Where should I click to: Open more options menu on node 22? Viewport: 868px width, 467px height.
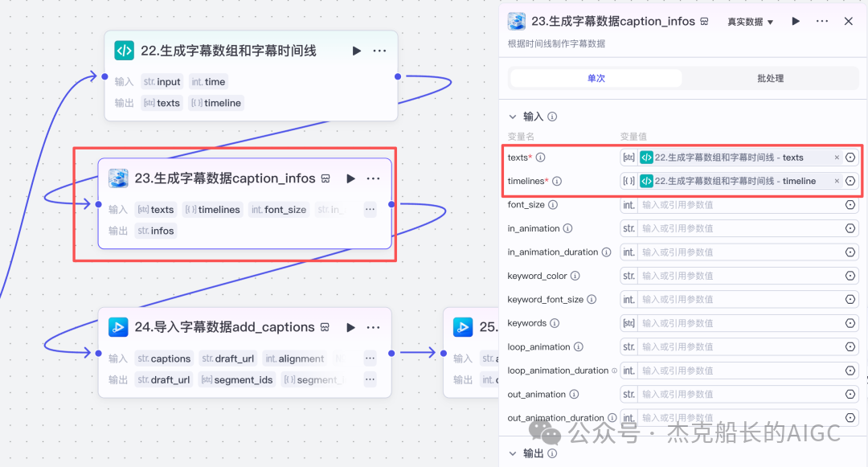tap(379, 51)
